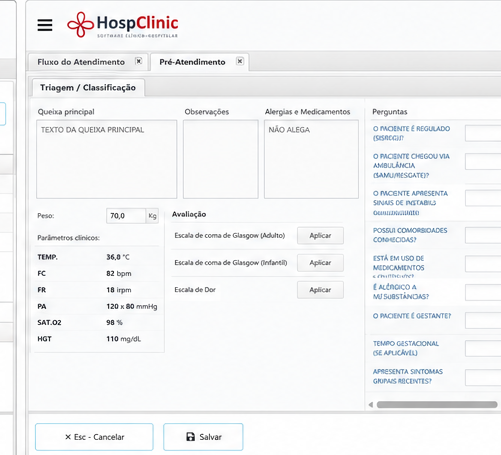The height and width of the screenshot is (455, 501).
Task: Click the Queixa principal text area
Action: tap(107, 159)
